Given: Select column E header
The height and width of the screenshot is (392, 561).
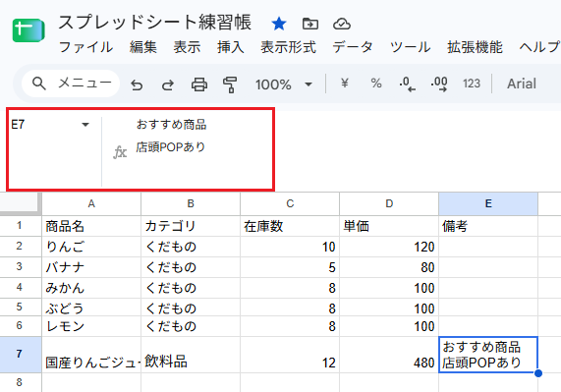Looking at the screenshot, I should 488,203.
